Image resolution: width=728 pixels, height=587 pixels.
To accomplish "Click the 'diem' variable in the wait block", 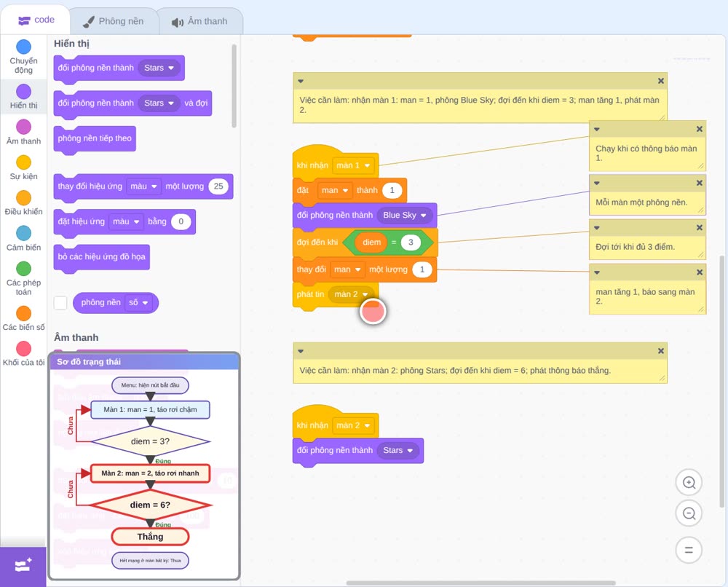I will [x=371, y=243].
